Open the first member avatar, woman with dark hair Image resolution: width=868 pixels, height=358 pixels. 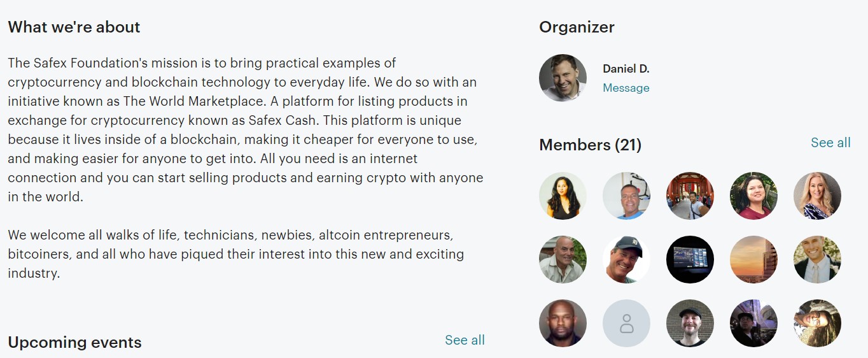(x=563, y=196)
